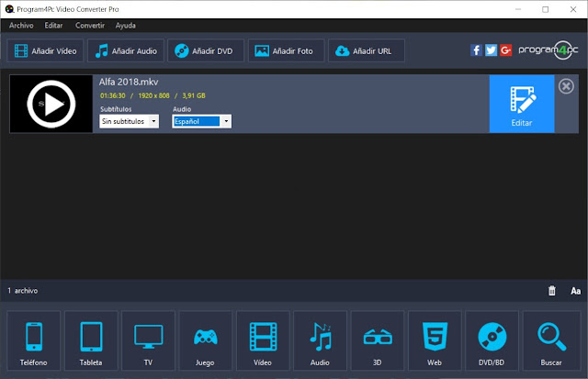Open the Ayuda menu

click(x=125, y=26)
